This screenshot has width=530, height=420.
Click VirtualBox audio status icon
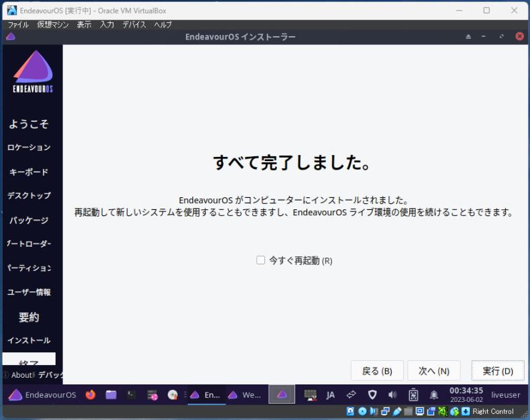[374, 411]
